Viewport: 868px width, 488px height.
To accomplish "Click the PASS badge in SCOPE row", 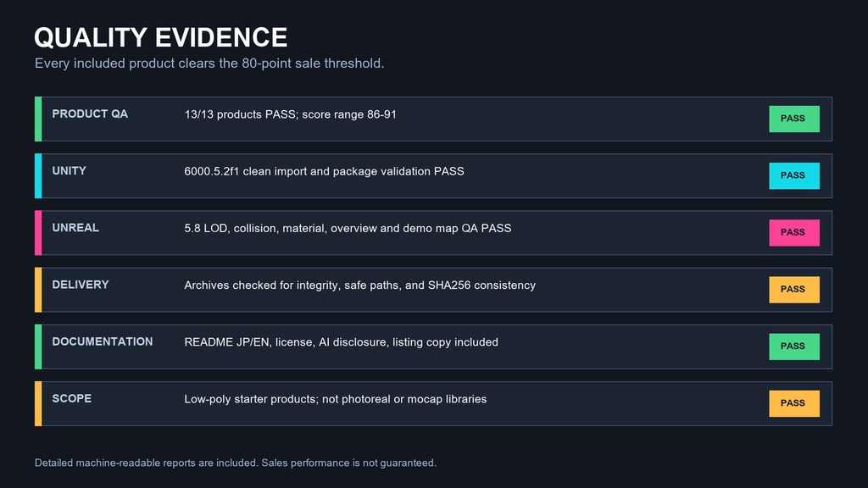I will click(793, 404).
